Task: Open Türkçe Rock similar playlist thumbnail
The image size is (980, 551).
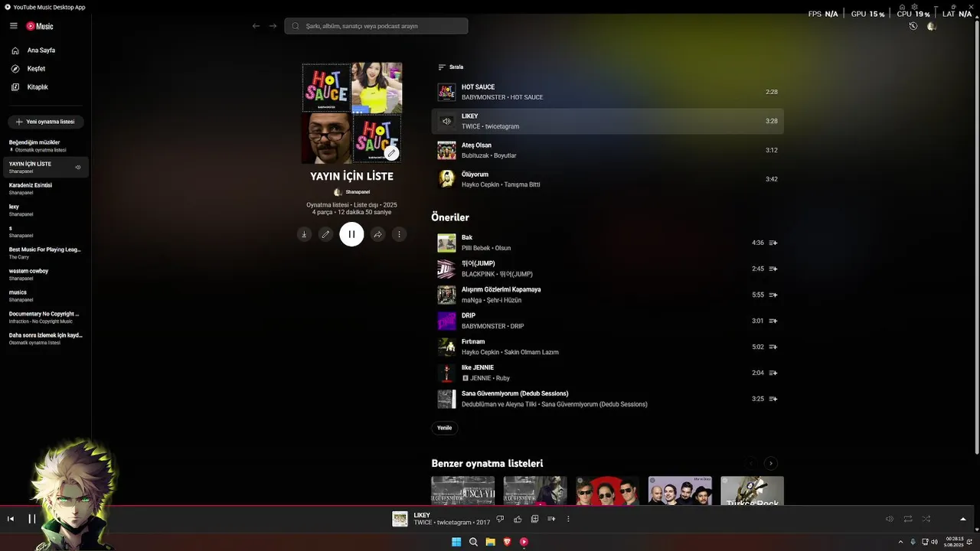Action: tap(752, 491)
